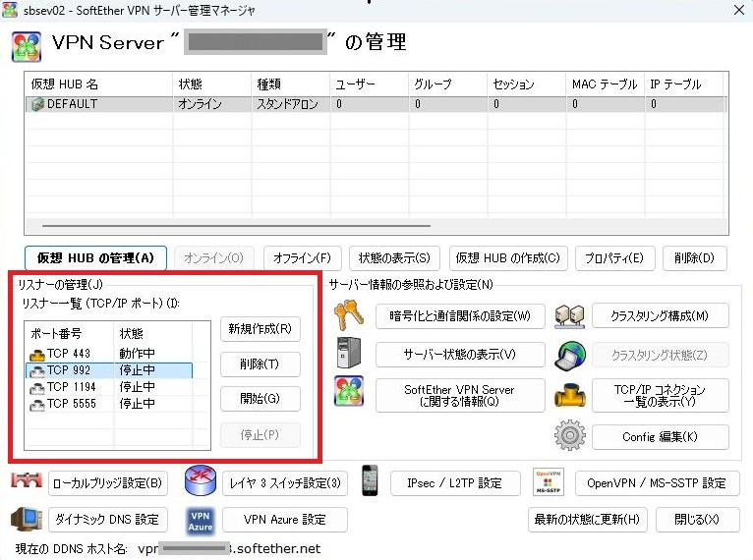Click the VPN Azure icon
This screenshot has width=753, height=560.
click(x=201, y=521)
